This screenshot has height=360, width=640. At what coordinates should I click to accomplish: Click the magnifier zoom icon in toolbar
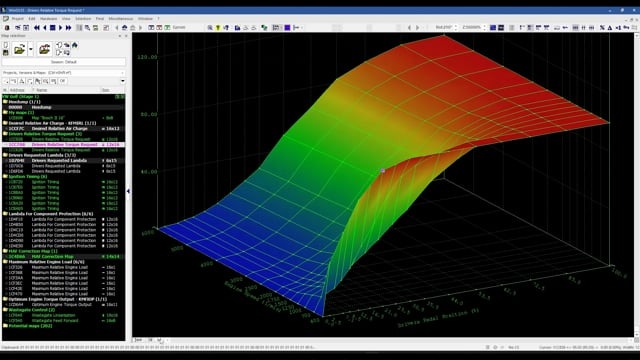click(210, 28)
